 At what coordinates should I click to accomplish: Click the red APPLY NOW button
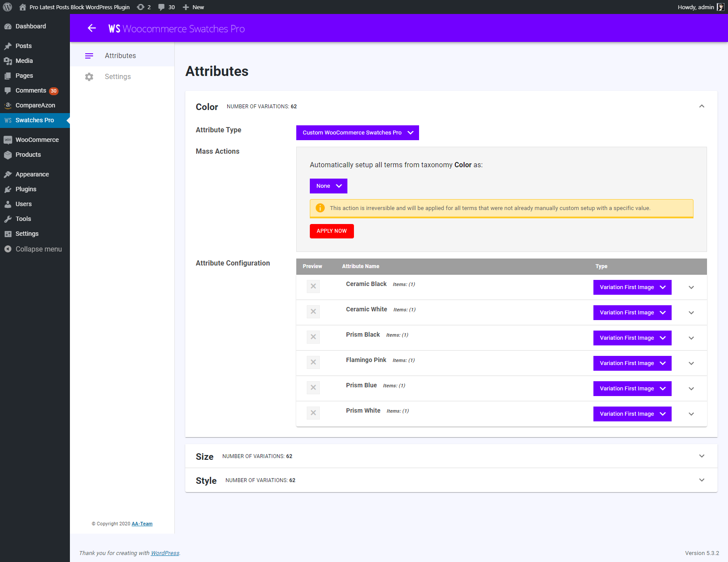pos(332,231)
